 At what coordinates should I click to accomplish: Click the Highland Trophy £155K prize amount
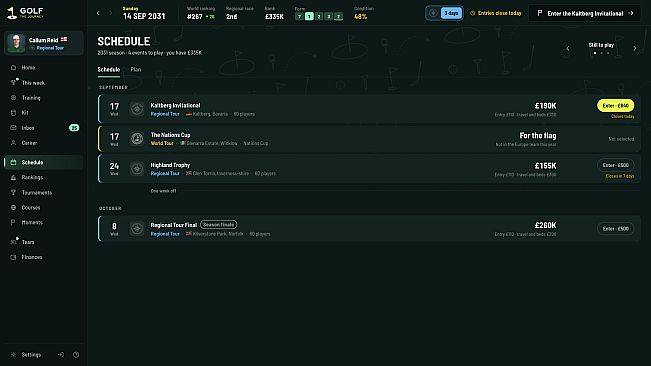545,166
